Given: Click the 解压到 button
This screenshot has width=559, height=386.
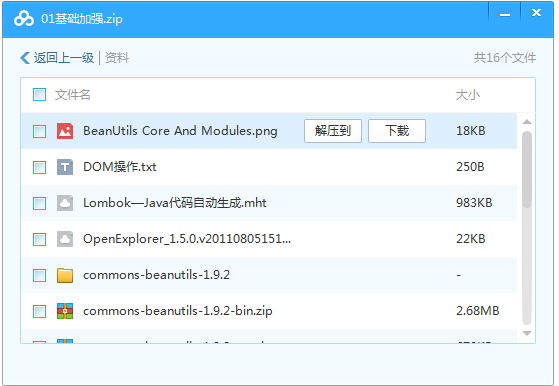Looking at the screenshot, I should tap(333, 131).
